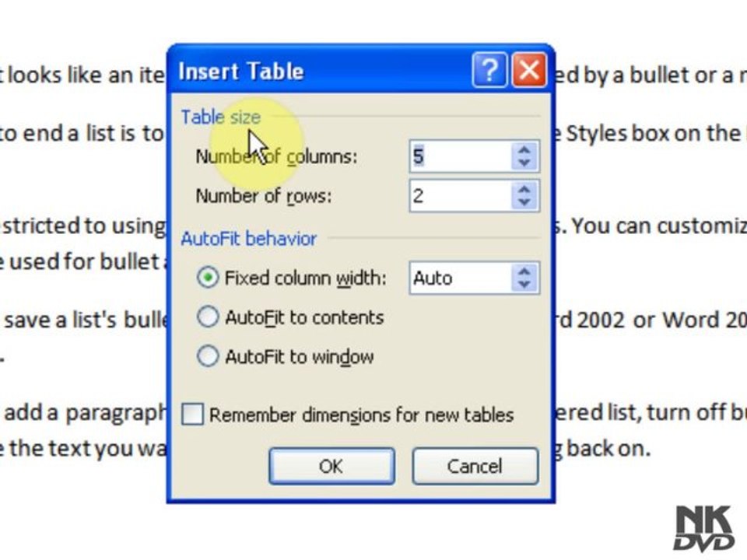Close the Insert Table dialog
The image size is (747, 560).
point(529,70)
